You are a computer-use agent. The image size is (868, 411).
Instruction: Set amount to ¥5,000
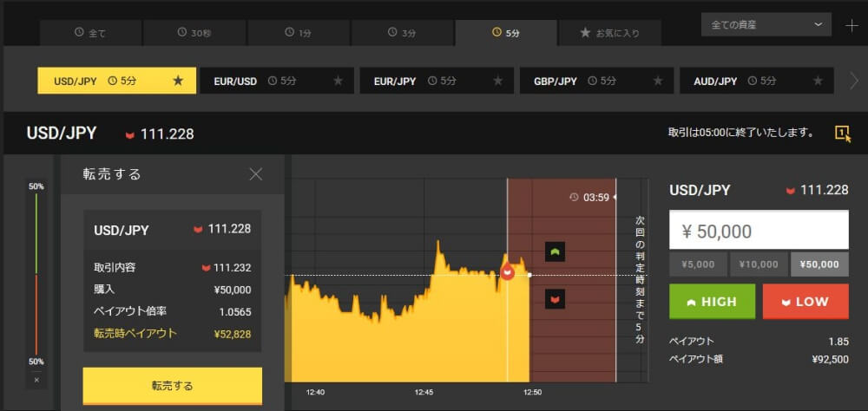698,264
